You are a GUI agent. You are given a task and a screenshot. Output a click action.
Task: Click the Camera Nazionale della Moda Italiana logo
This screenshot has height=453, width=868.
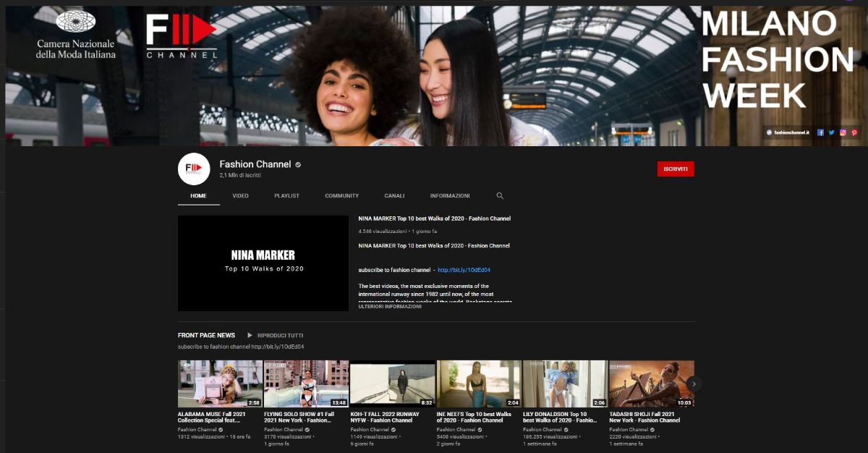pos(76,34)
